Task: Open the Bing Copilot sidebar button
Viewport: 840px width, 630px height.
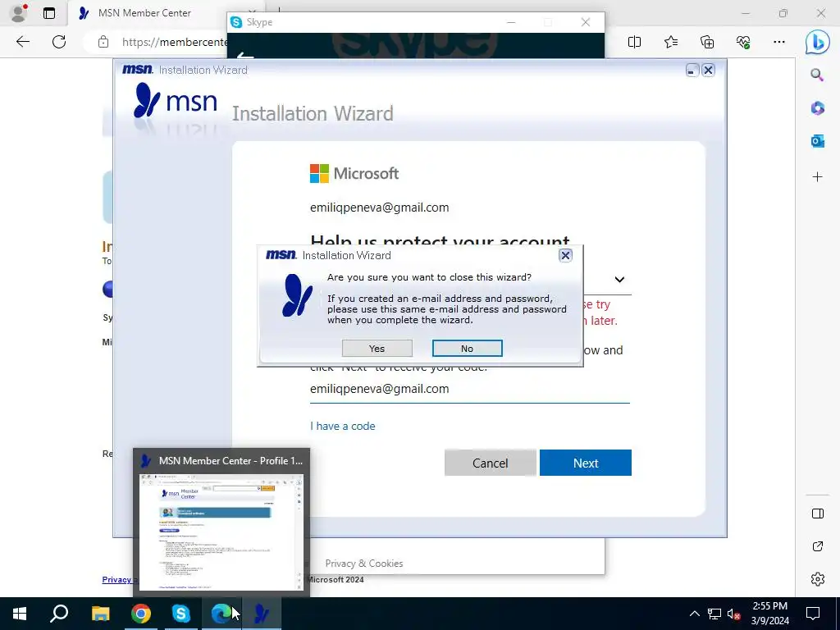Action: (818, 42)
